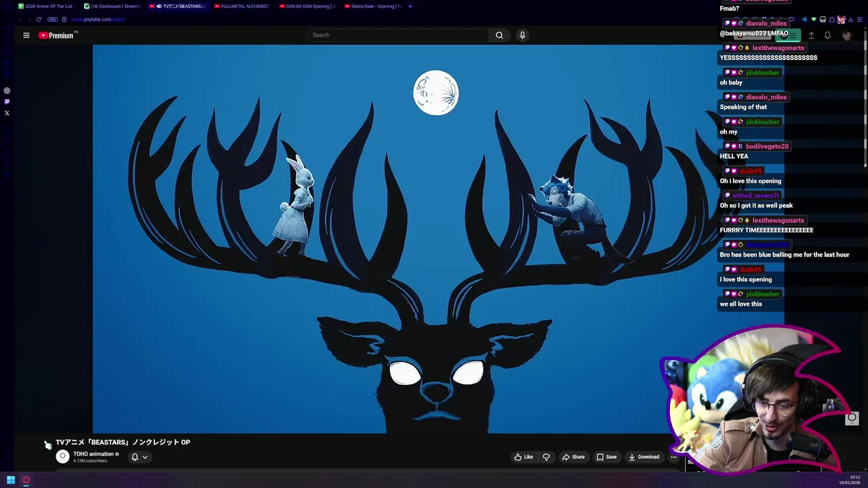Expand the notification options chevron
Image resolution: width=868 pixels, height=488 pixels.
tap(145, 457)
